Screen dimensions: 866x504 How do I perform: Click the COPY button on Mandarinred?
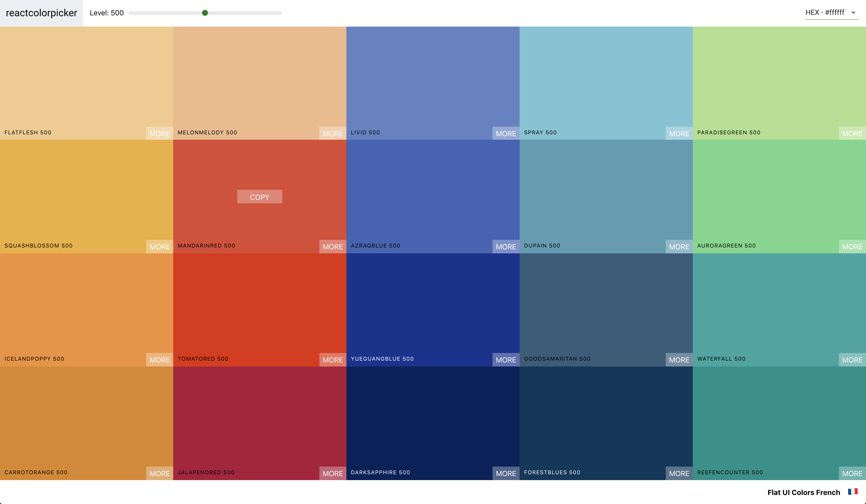pyautogui.click(x=259, y=197)
